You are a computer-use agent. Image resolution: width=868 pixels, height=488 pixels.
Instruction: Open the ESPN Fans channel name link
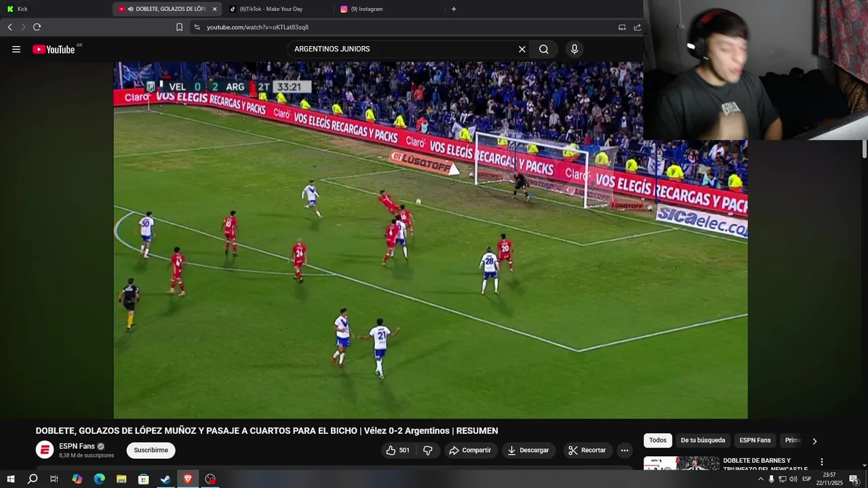pos(77,446)
